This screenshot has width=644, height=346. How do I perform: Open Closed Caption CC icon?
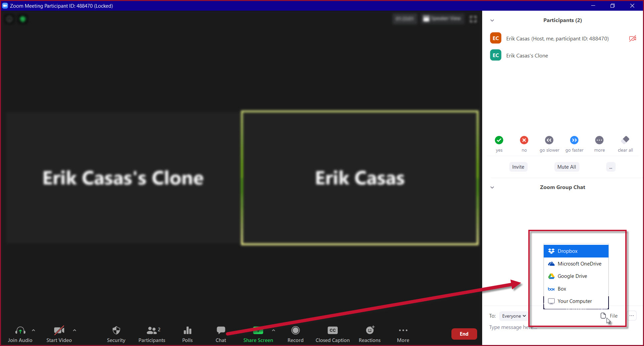[x=332, y=330]
